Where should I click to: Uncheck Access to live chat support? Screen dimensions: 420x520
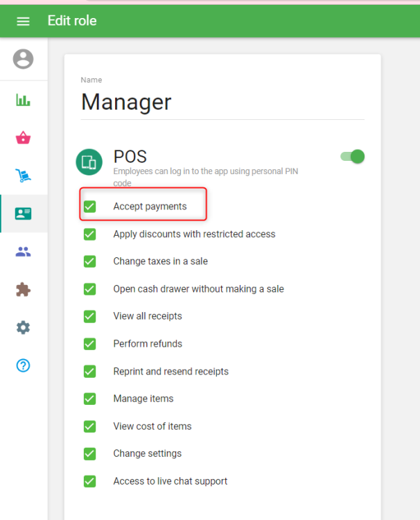90,481
